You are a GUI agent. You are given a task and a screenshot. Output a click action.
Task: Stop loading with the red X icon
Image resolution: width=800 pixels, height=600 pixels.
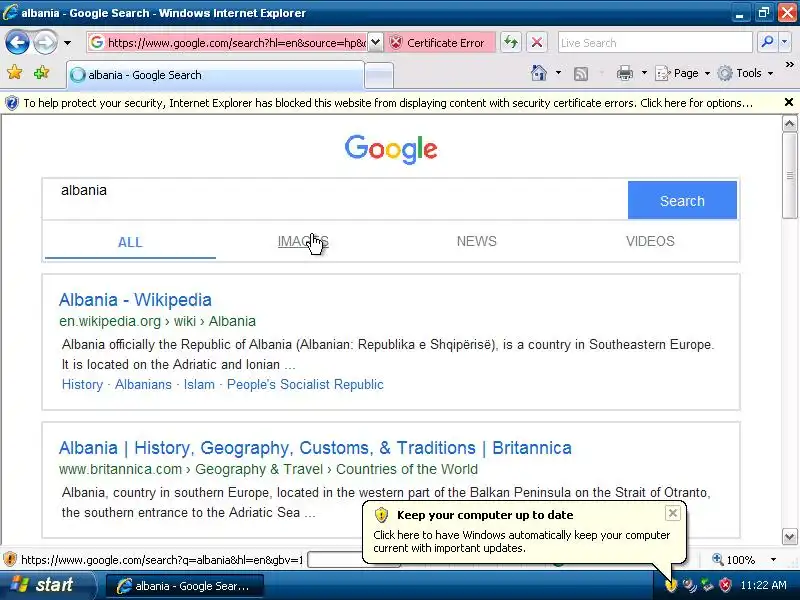(x=537, y=42)
